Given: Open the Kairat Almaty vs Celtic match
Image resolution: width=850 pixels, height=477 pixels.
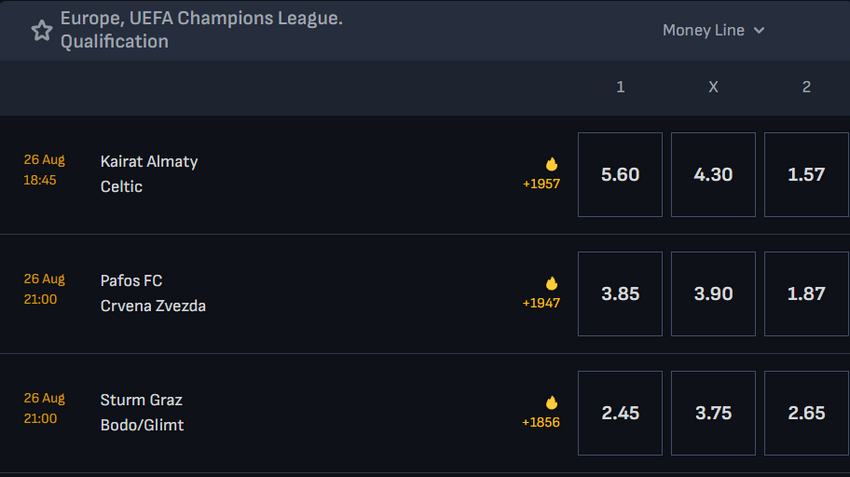Looking at the screenshot, I should point(149,174).
